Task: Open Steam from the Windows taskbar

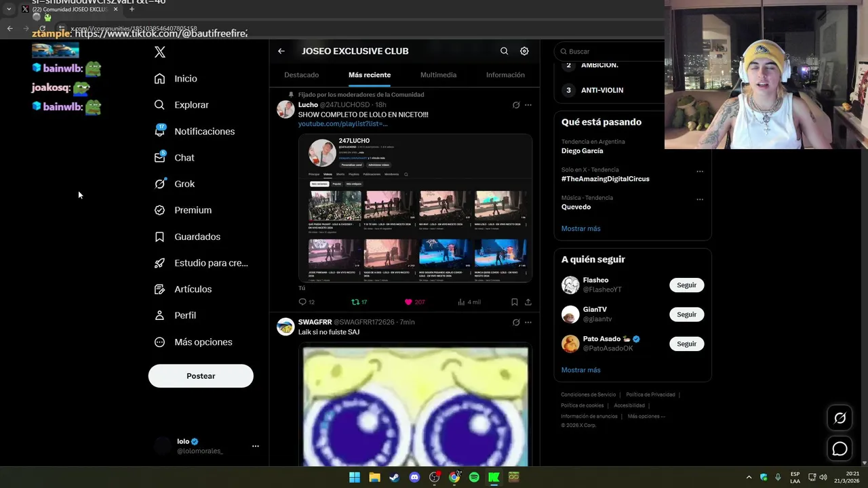Action: pos(394,477)
